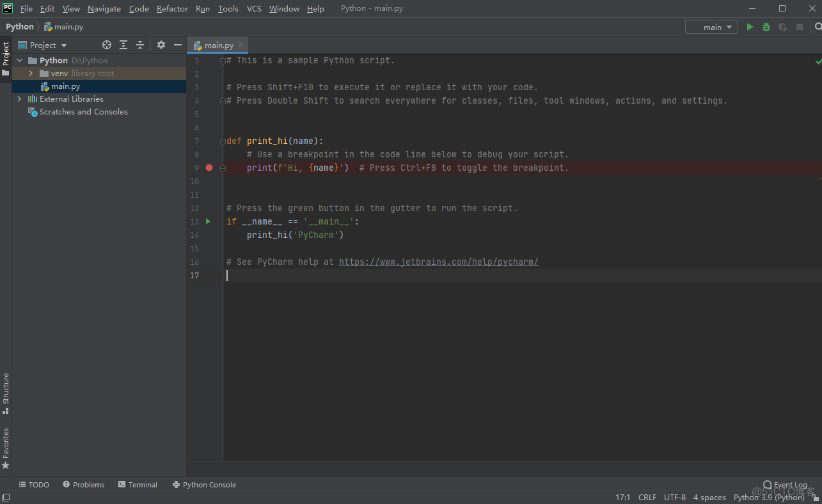Remove the red breakpoint on line 9
Viewport: 822px width, 504px height.
click(x=209, y=168)
